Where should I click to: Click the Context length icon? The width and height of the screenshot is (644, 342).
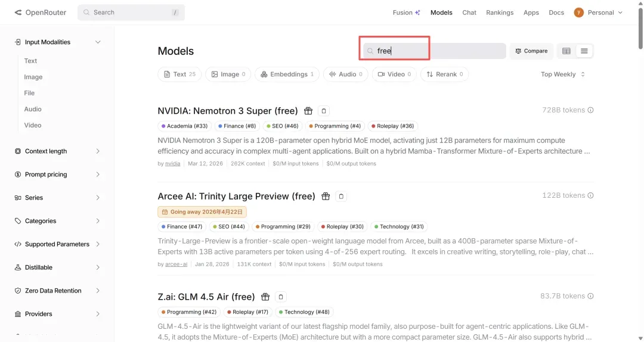[18, 151]
